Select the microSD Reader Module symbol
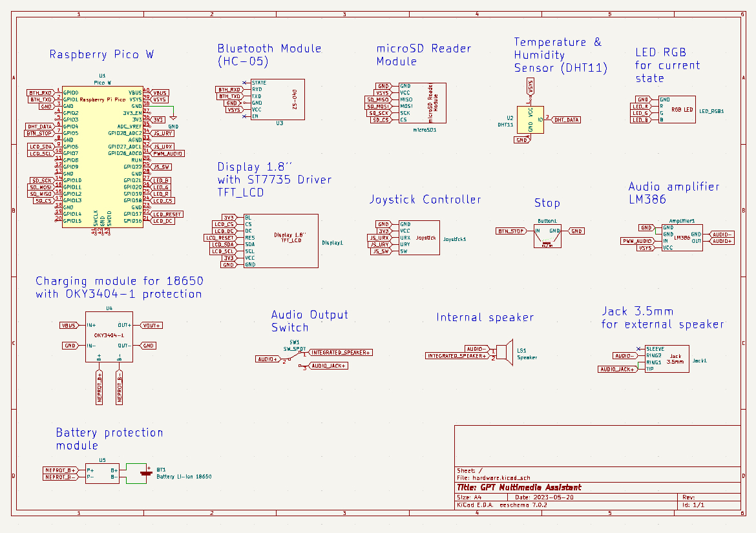Viewport: 756px width, 533px height. pyautogui.click(x=423, y=103)
